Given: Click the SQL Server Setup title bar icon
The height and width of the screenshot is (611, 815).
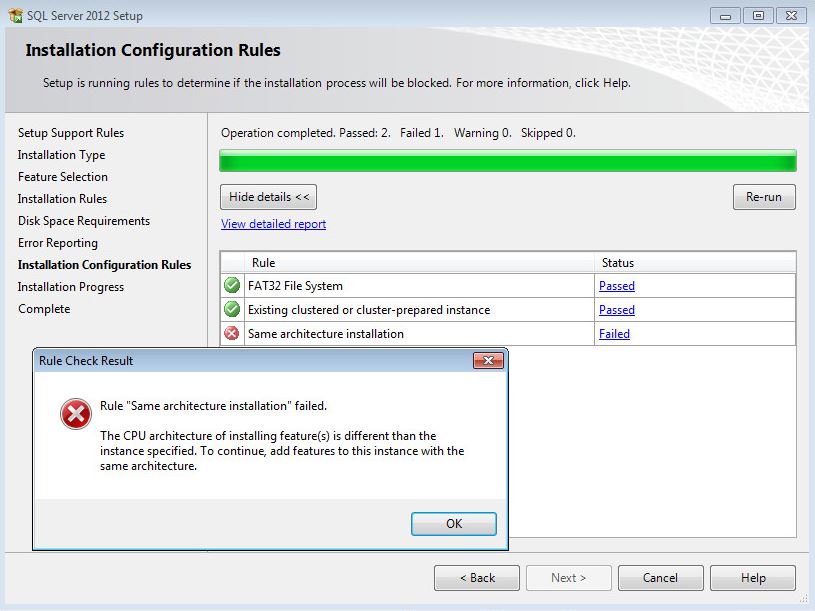Looking at the screenshot, I should 16,15.
